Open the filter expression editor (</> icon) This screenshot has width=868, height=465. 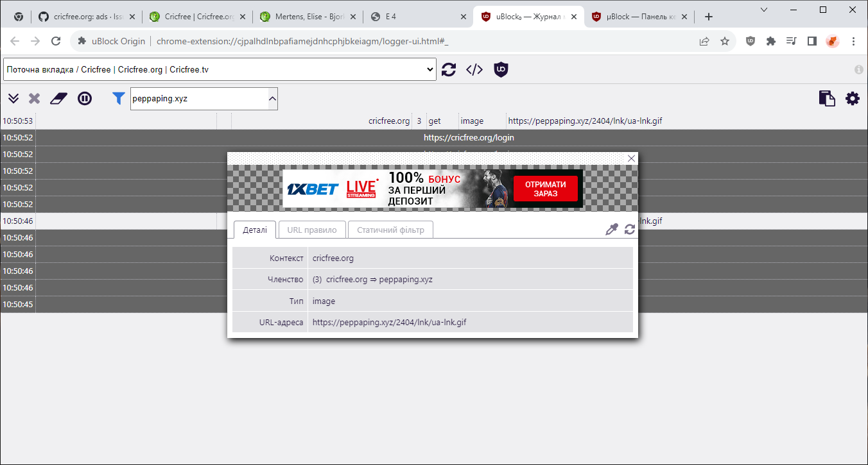coord(474,69)
